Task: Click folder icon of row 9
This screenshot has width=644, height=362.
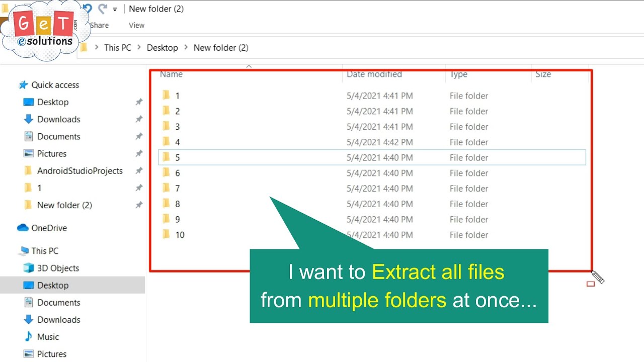Action: pos(166,219)
